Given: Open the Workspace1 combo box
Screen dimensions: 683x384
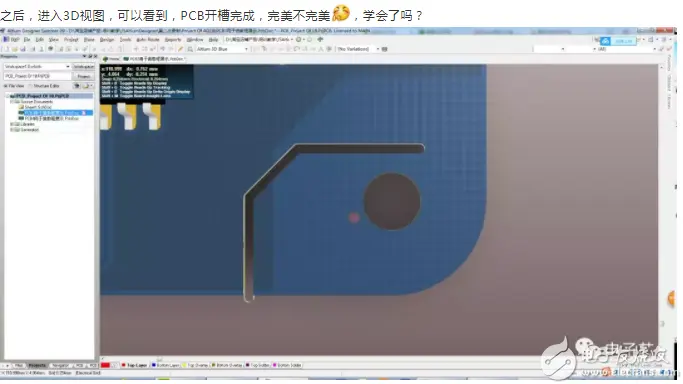Looking at the screenshot, I should tap(37, 67).
